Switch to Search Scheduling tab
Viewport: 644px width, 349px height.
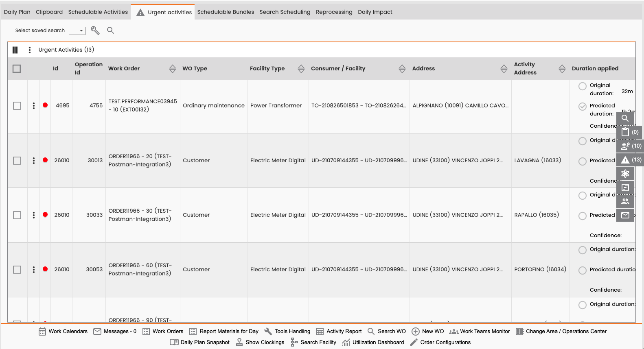(x=285, y=12)
